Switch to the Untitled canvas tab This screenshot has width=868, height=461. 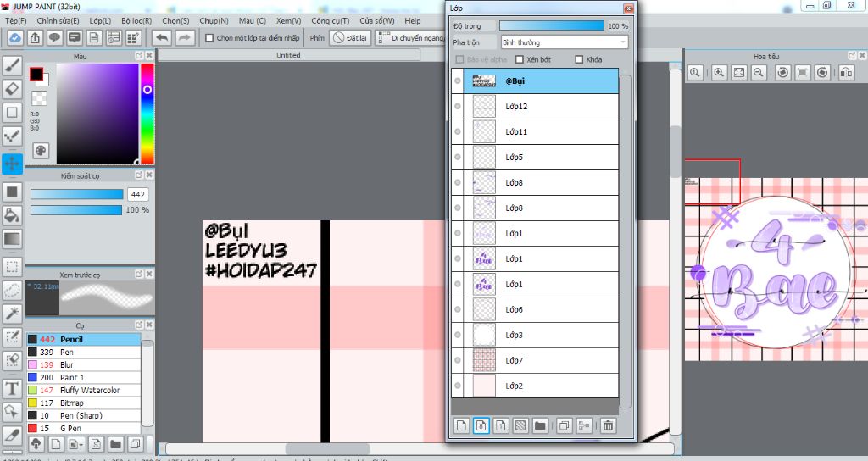[288, 55]
